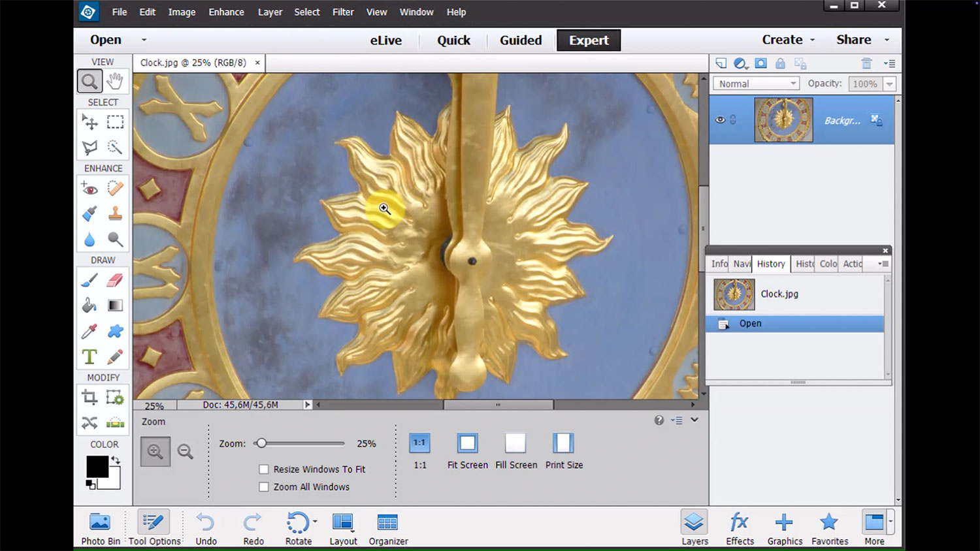
Task: Switch to the Guided mode tab
Action: 521,40
